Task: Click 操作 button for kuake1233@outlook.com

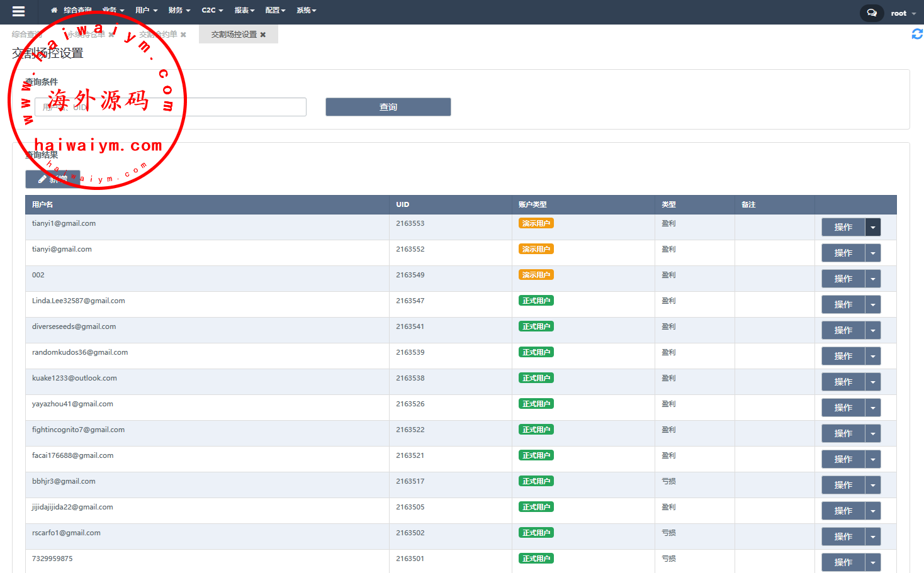Action: click(x=843, y=382)
